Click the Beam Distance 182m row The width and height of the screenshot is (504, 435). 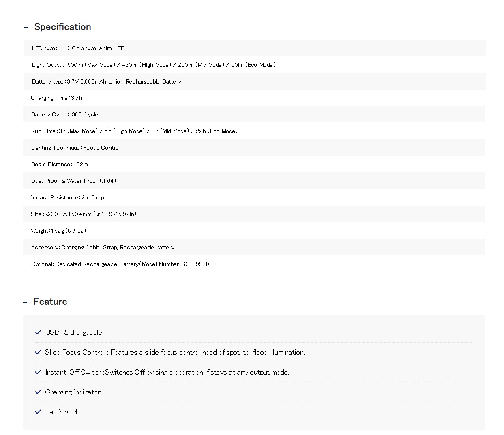tap(254, 164)
